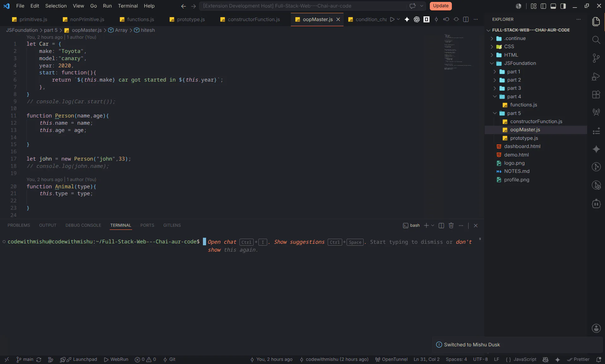Open dashboard.html in the explorer

click(522, 146)
